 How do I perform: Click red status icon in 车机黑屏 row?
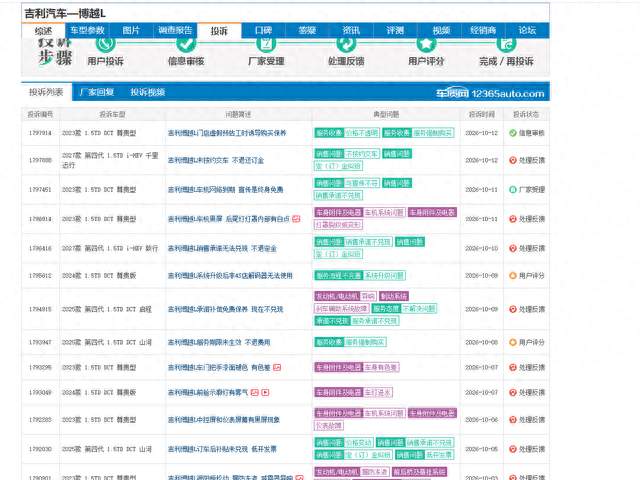(513, 219)
